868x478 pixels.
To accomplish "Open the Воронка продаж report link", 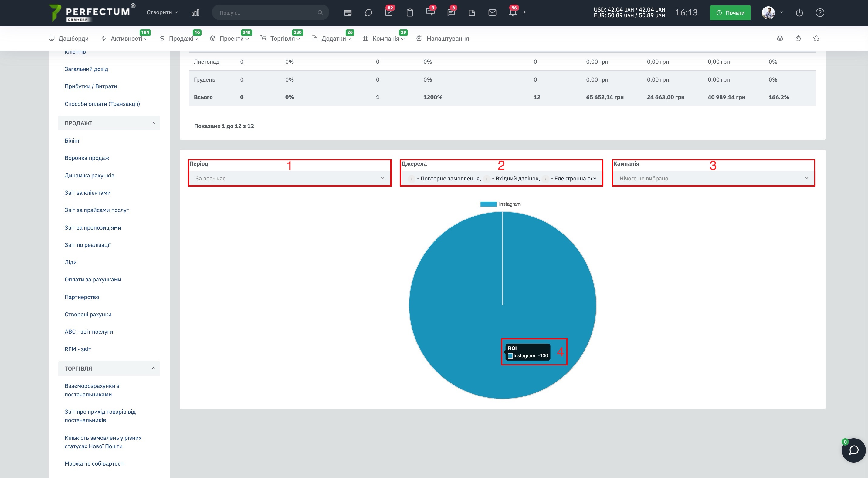I will coord(87,158).
